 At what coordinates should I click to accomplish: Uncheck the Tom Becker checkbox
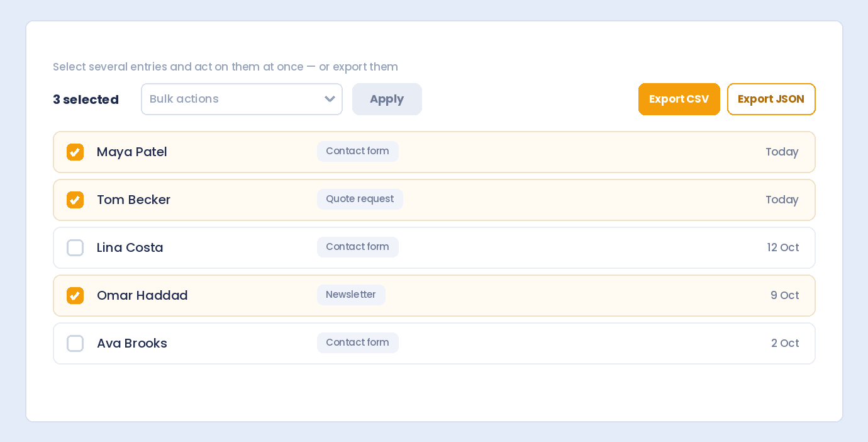coord(75,200)
